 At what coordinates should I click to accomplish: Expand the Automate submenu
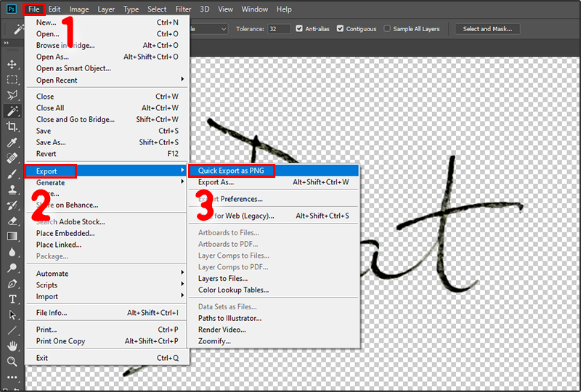tap(107, 274)
